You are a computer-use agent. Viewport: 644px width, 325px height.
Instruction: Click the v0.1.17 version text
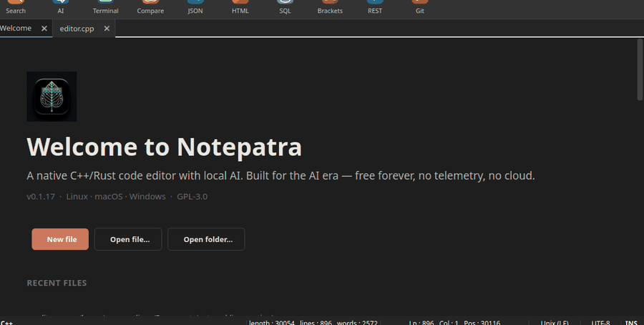click(41, 196)
